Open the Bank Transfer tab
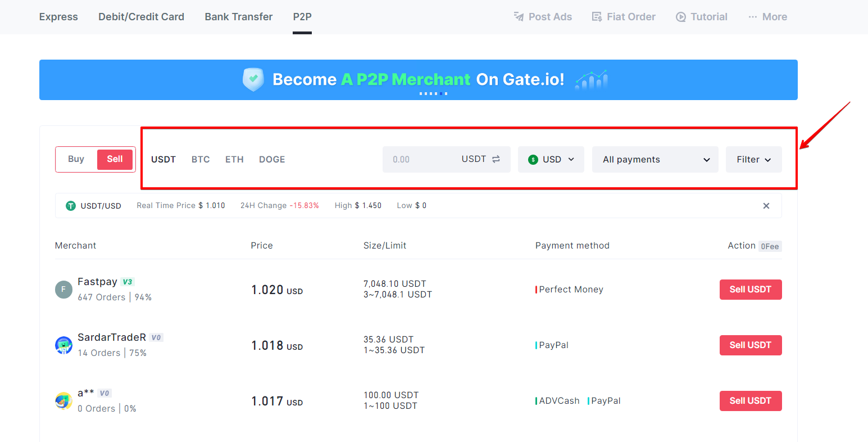868x442 pixels. click(x=238, y=17)
